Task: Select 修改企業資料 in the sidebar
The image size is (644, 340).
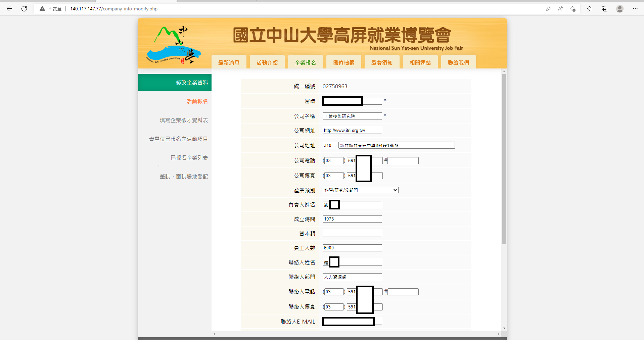Action: coord(175,83)
